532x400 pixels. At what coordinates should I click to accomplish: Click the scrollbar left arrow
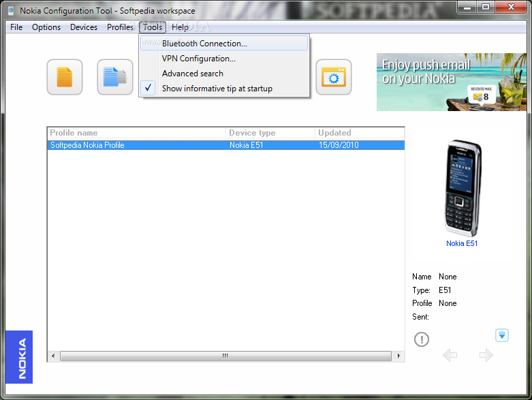coord(53,356)
